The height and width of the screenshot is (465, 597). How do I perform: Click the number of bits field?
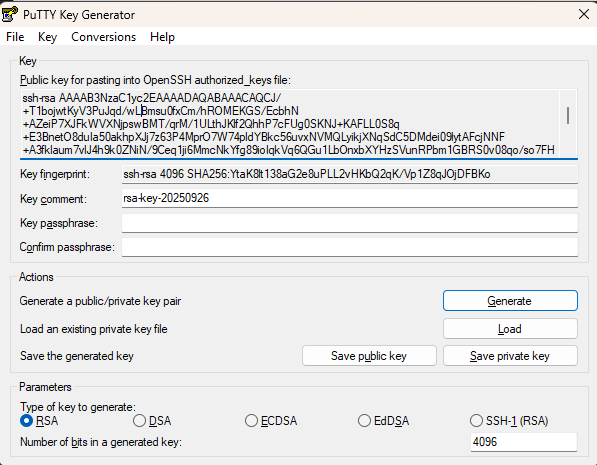524,442
